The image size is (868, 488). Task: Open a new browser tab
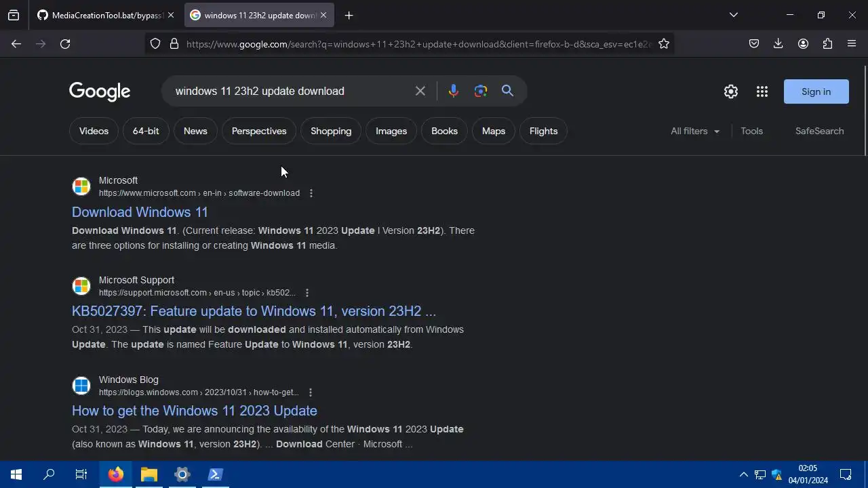coord(349,15)
